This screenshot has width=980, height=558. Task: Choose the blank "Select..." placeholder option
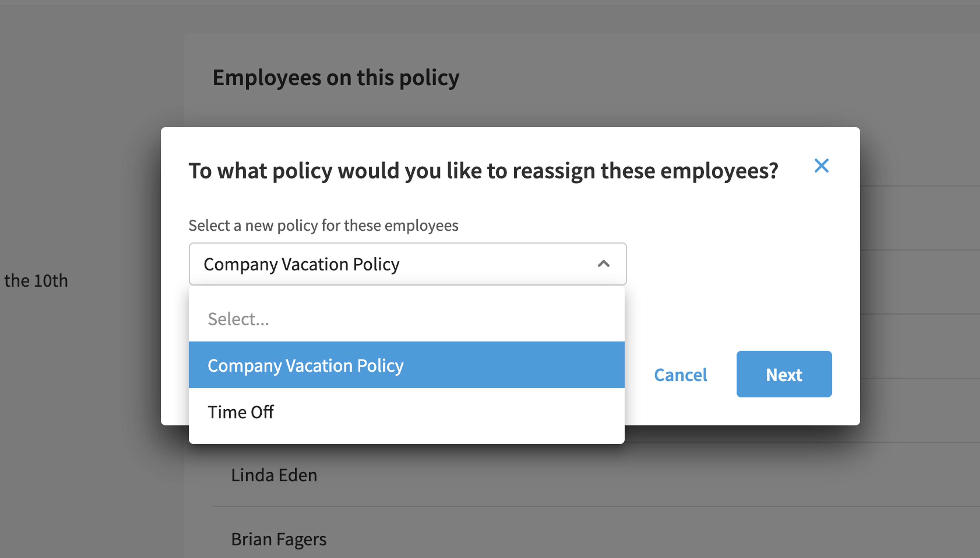(x=407, y=319)
